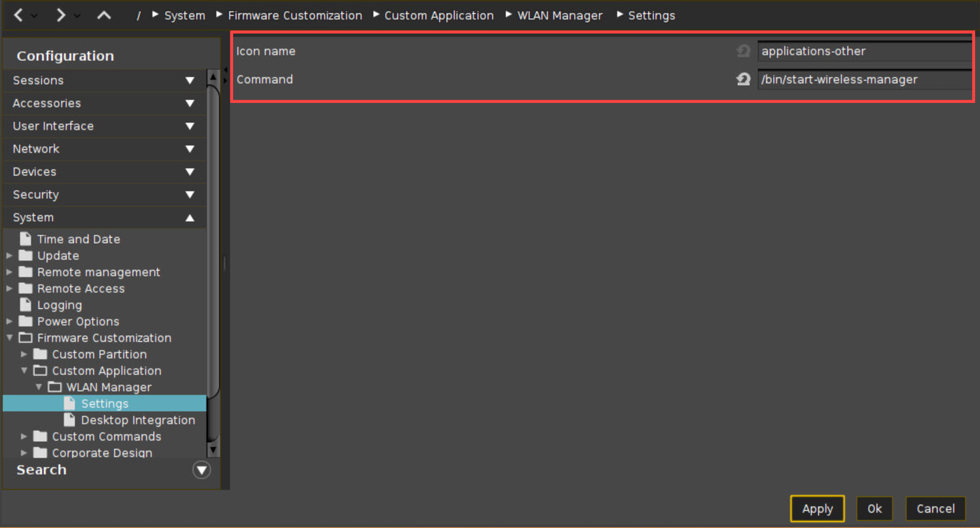Click into the Command input field

(x=864, y=80)
